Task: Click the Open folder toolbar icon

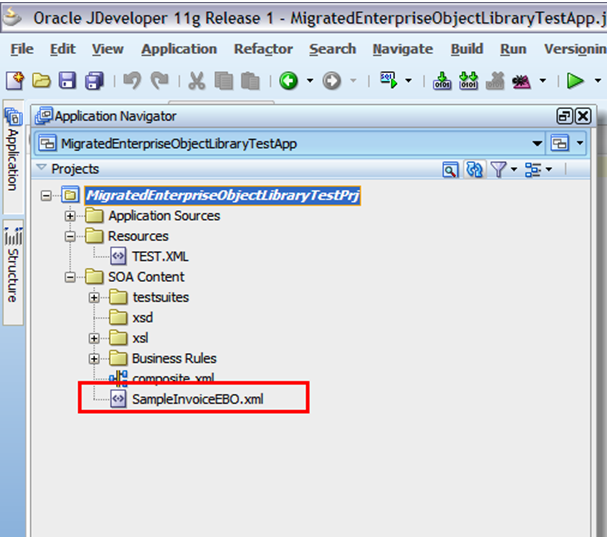Action: click(41, 81)
